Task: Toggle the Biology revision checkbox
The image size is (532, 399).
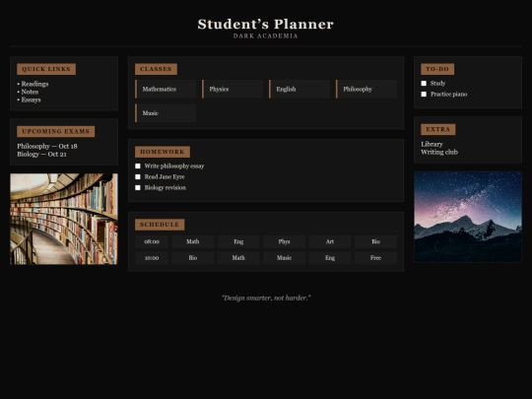Action: point(138,188)
